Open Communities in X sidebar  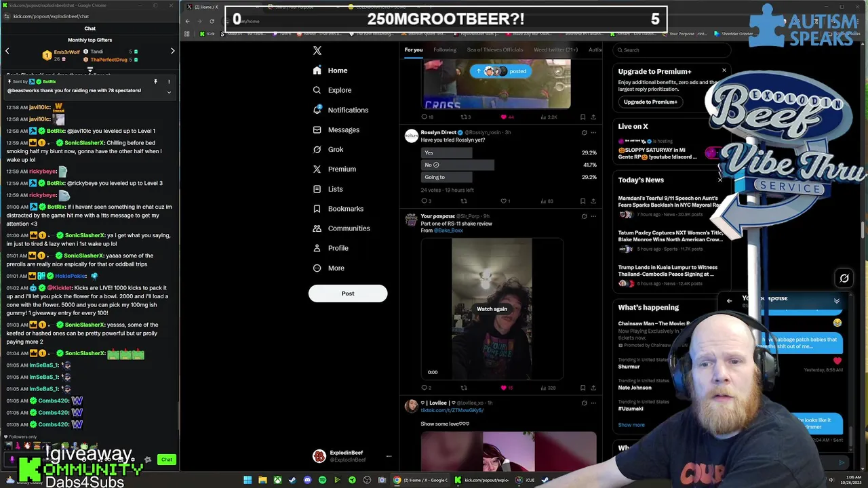pos(341,228)
